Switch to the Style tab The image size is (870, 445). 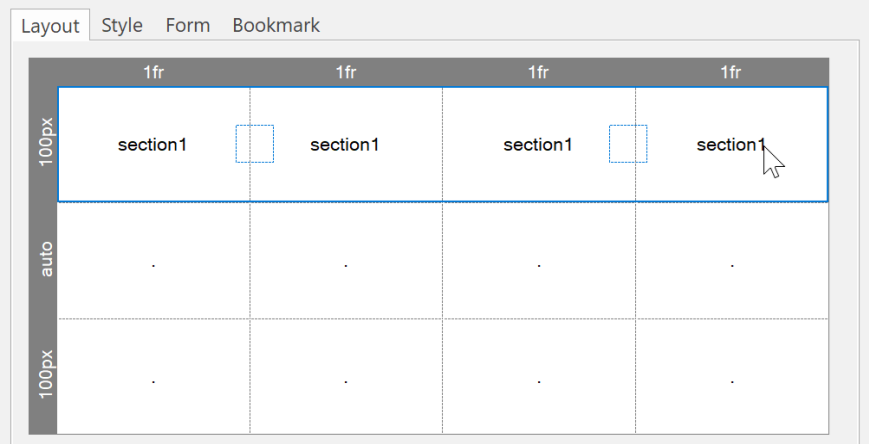tap(122, 26)
